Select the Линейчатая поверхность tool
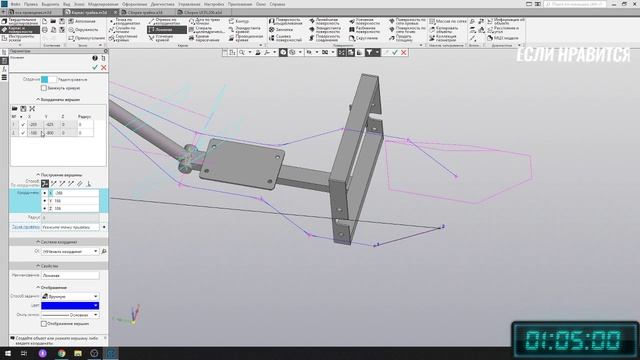The height and width of the screenshot is (360, 640). (x=324, y=21)
